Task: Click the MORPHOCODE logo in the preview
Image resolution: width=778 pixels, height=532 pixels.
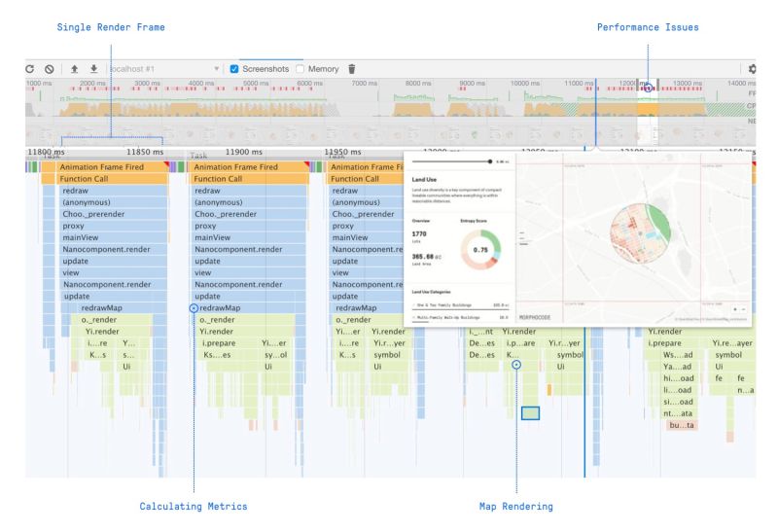Action: [535, 318]
